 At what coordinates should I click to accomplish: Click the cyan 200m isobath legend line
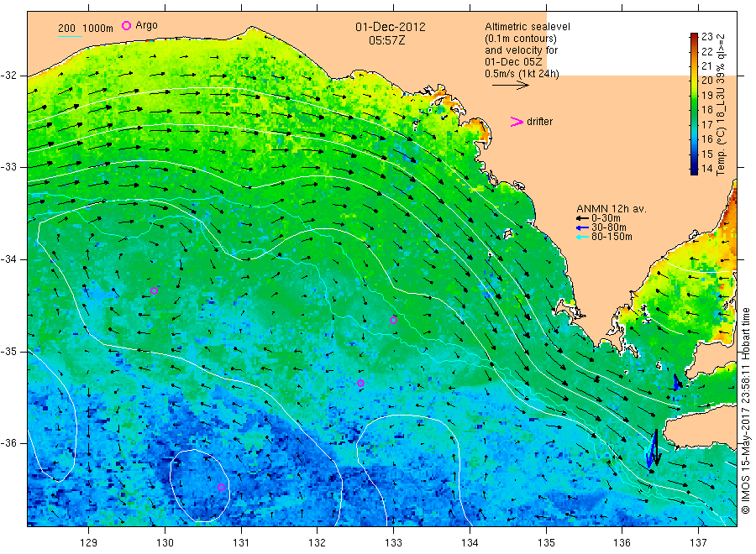pos(70,36)
